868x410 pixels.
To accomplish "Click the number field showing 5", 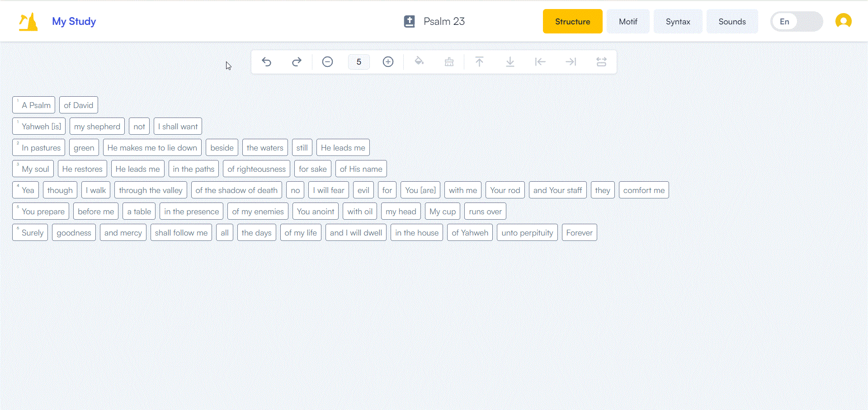I will coord(359,62).
